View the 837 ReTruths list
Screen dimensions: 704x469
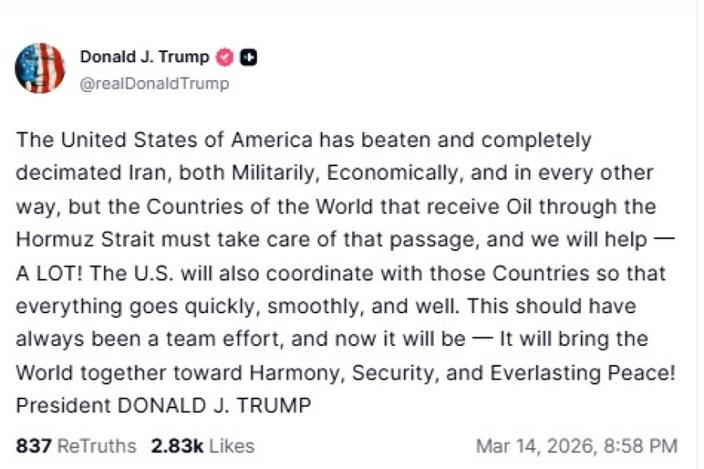(76, 445)
